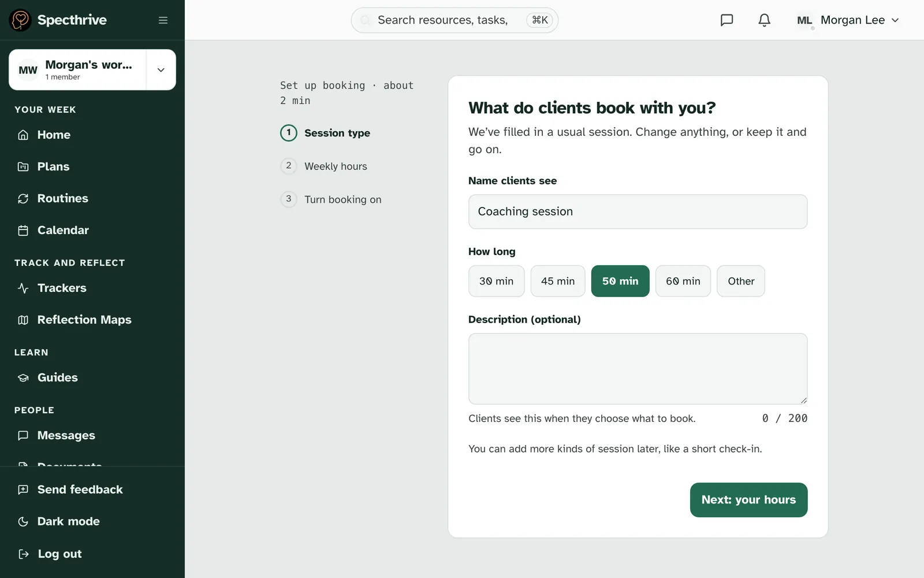924x578 pixels.
Task: Go to the Weekly hours step
Action: [324, 166]
